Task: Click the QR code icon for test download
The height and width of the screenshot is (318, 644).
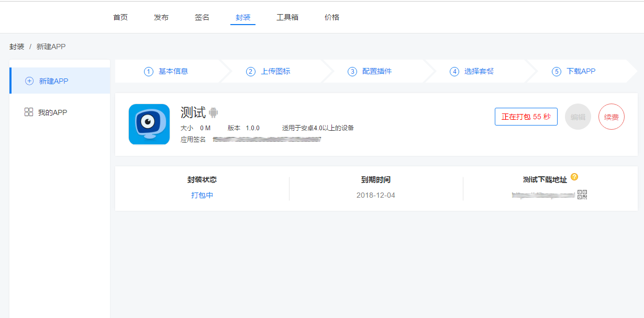Action: pyautogui.click(x=582, y=195)
